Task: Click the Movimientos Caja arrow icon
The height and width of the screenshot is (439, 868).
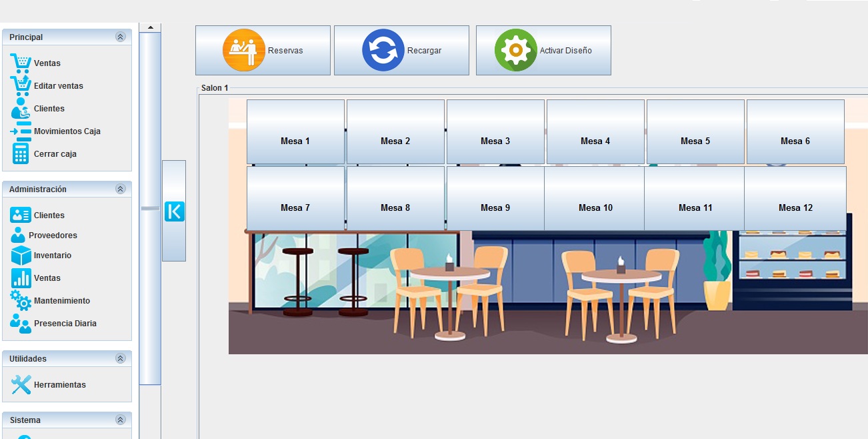Action: [21, 131]
